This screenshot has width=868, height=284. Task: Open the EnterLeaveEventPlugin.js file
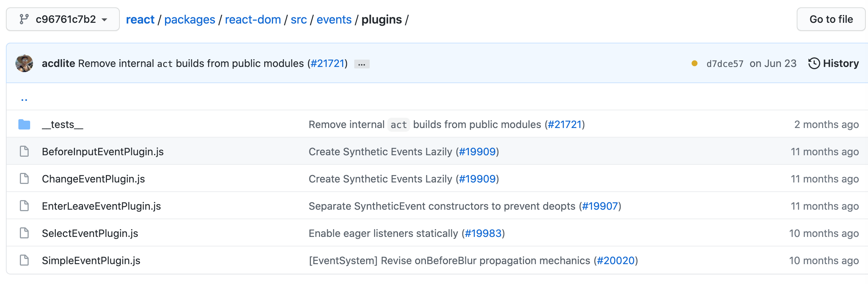(101, 206)
